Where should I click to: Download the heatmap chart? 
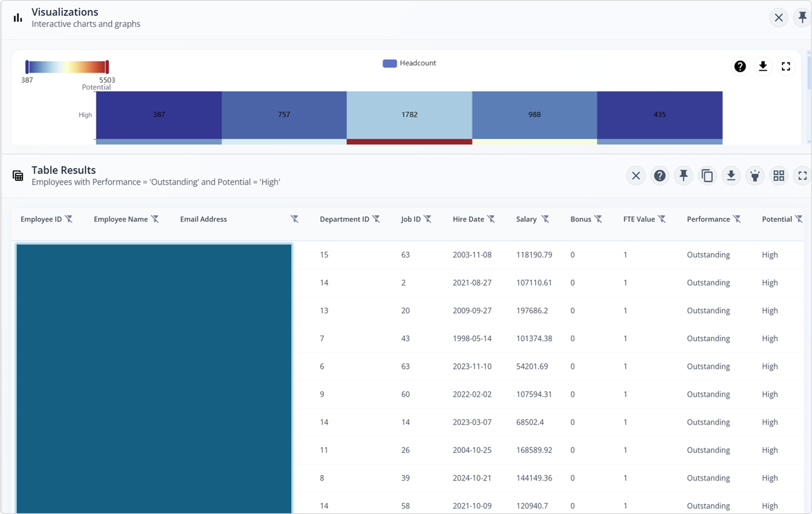coord(763,66)
